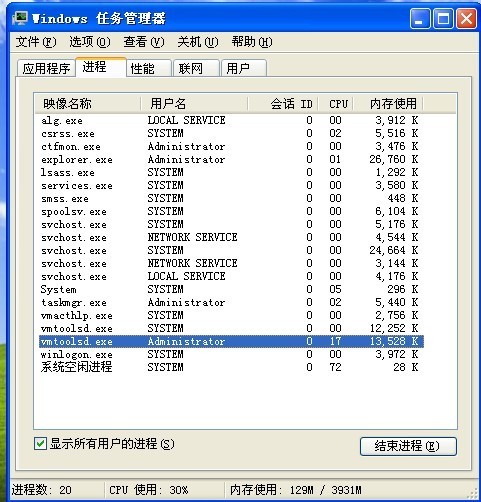Select the alg.exe process row

click(231, 120)
